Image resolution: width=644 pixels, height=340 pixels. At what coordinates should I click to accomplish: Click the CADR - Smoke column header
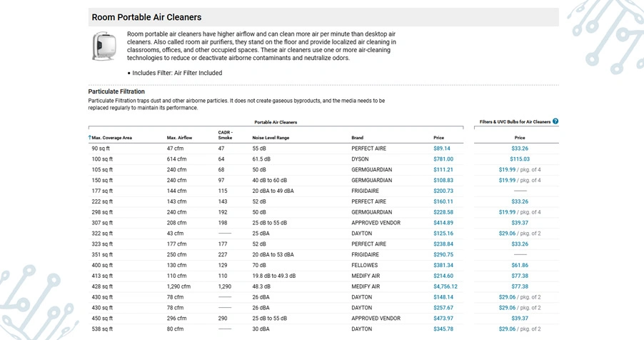(x=225, y=135)
